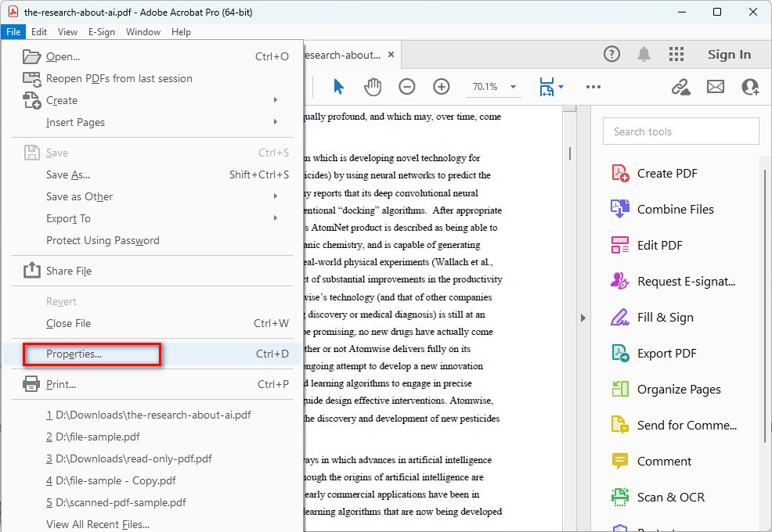Close the research-about document tab
The height and width of the screenshot is (532, 772).
point(391,55)
